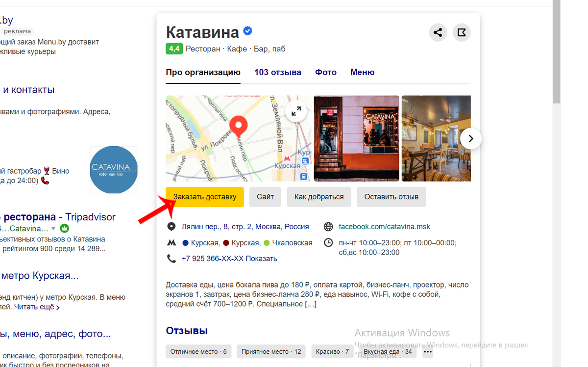Open the facebook.com/catavina.msk link
This screenshot has height=367, width=588.
click(384, 227)
